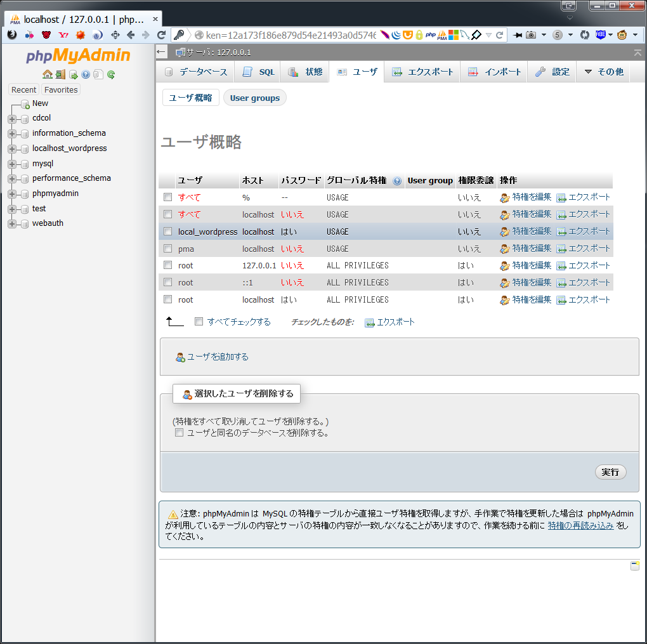Expand the localhost_wordpress database node
The height and width of the screenshot is (644, 647).
tap(12, 149)
